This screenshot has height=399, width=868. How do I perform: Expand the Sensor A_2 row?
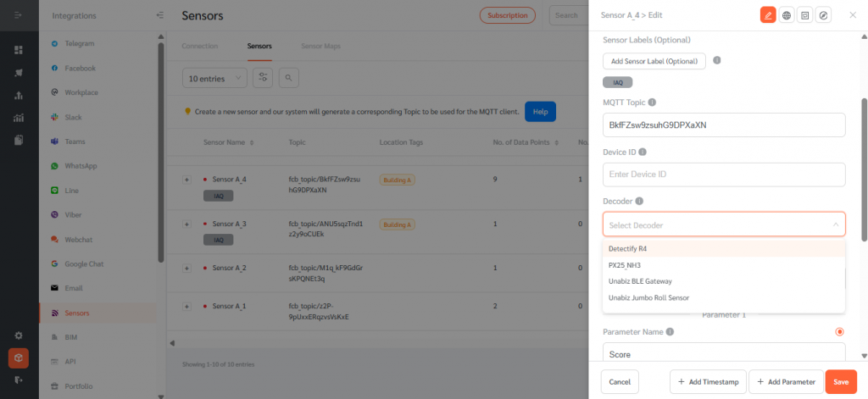tap(186, 269)
